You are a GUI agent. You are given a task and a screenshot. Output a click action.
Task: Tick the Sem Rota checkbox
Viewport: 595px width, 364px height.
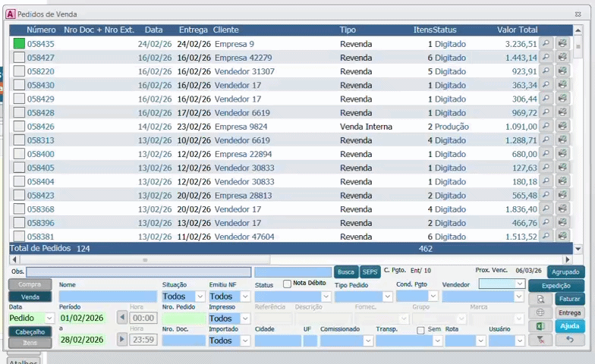point(420,330)
